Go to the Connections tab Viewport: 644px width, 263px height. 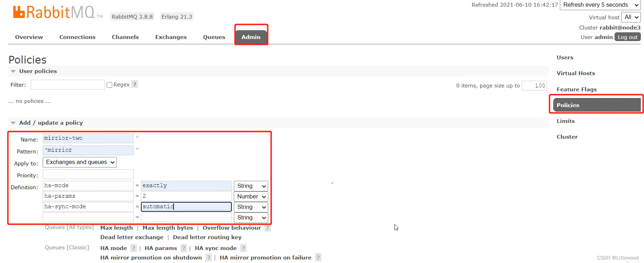click(77, 37)
